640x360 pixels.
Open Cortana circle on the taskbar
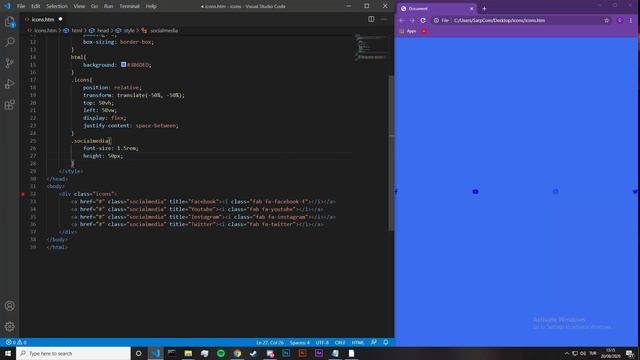[138, 353]
